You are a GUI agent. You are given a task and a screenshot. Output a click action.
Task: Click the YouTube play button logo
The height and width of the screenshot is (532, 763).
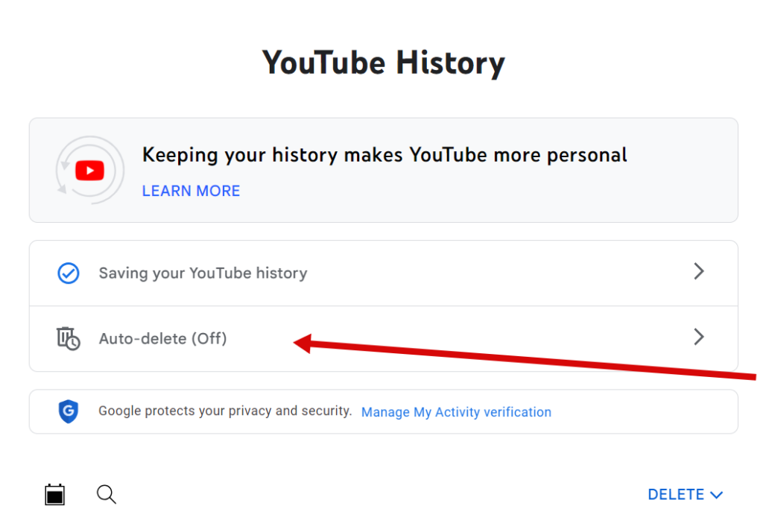(89, 170)
